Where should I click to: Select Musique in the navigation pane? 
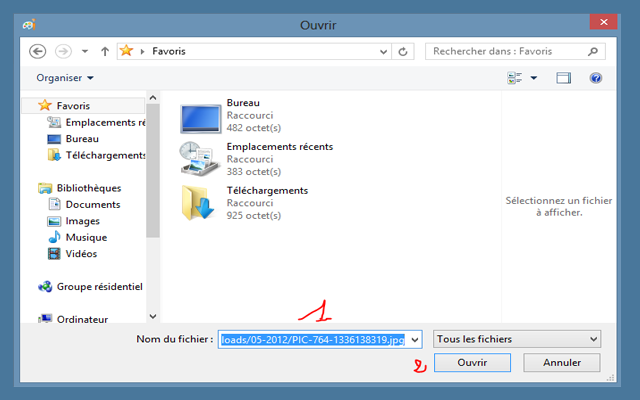click(x=86, y=237)
